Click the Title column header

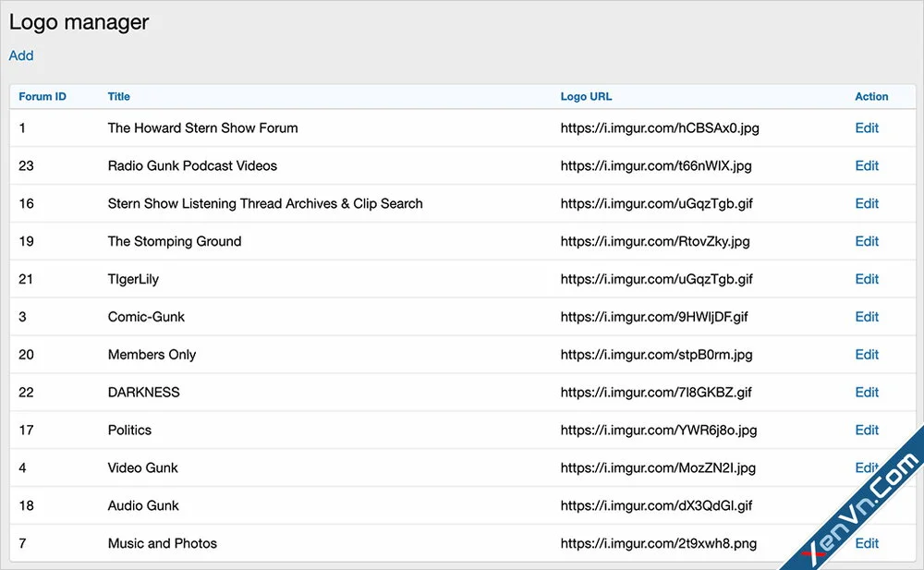(x=118, y=96)
